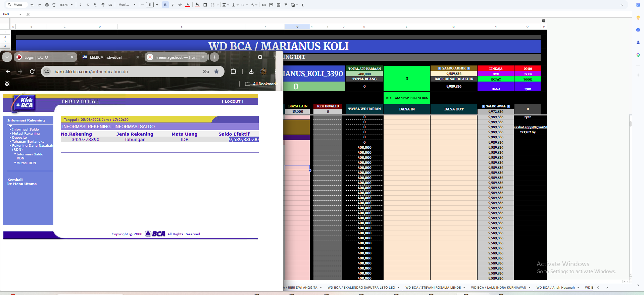Open Tahapan Berjangka in KlikBCA menu
The image size is (644, 295).
[28, 141]
